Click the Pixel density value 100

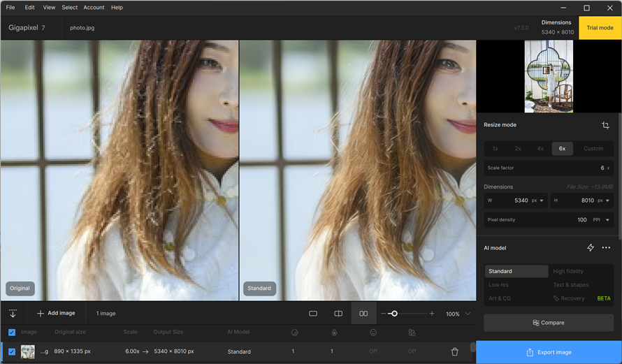pyautogui.click(x=582, y=220)
